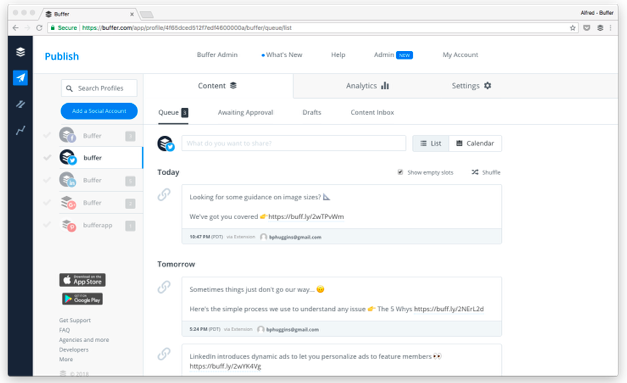The height and width of the screenshot is (383, 627).
Task: Click the Buffer browser extension icon
Action: point(600,28)
